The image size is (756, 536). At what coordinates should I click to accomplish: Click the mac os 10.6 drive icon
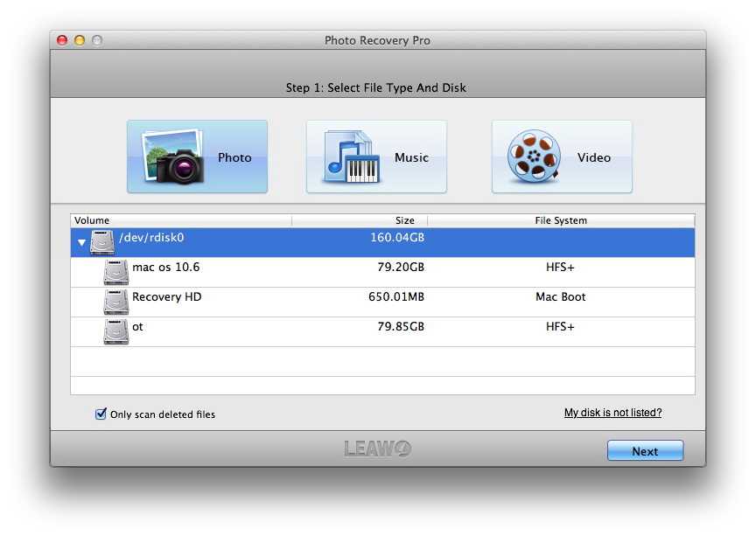click(x=116, y=272)
